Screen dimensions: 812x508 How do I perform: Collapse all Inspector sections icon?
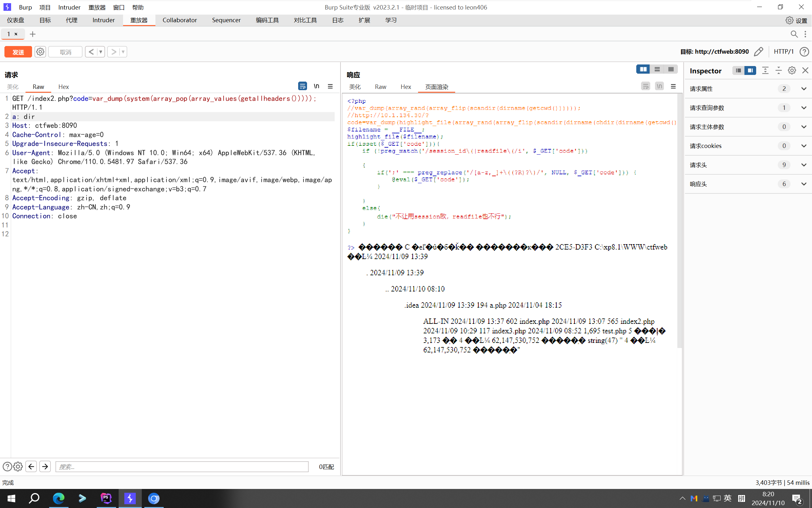[778, 70]
